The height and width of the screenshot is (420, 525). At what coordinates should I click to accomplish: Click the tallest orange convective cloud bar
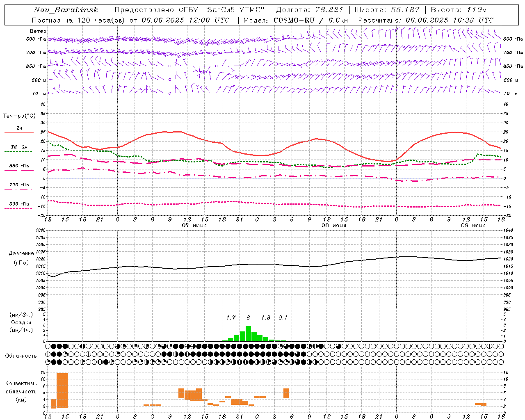click(62, 390)
